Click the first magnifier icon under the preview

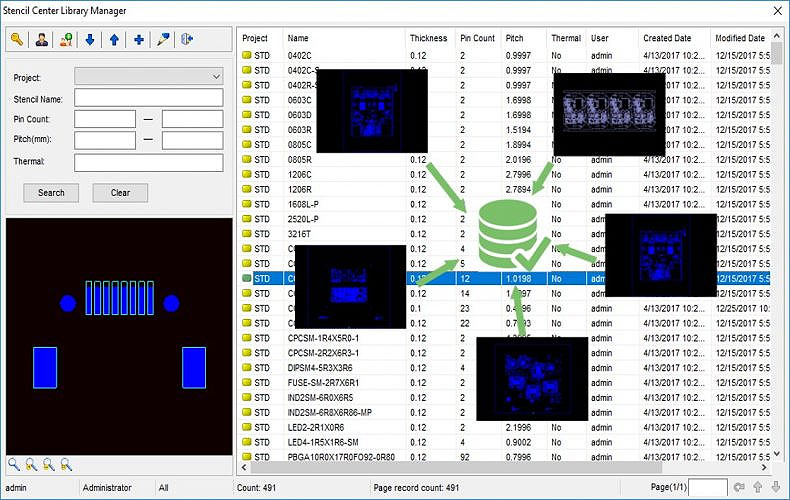point(14,464)
